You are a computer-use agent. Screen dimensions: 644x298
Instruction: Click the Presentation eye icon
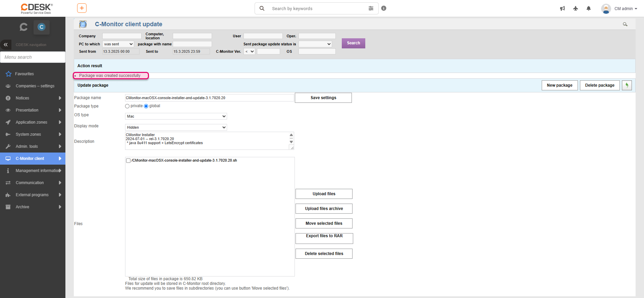(x=8, y=110)
